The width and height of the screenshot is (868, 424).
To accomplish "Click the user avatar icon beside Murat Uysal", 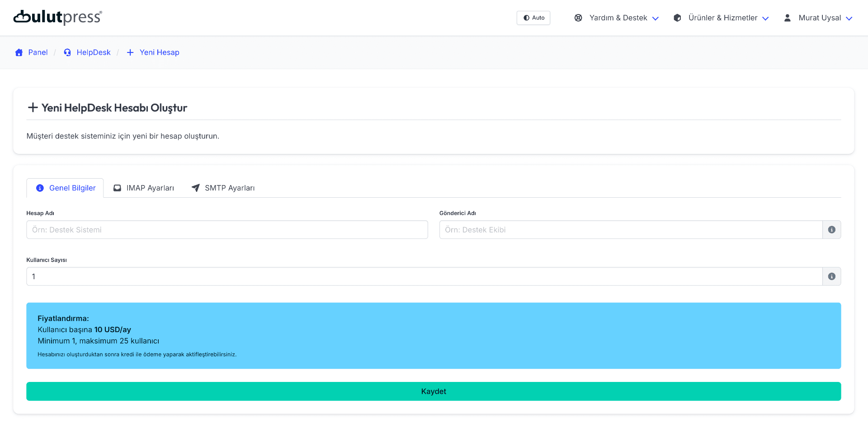I will point(787,18).
